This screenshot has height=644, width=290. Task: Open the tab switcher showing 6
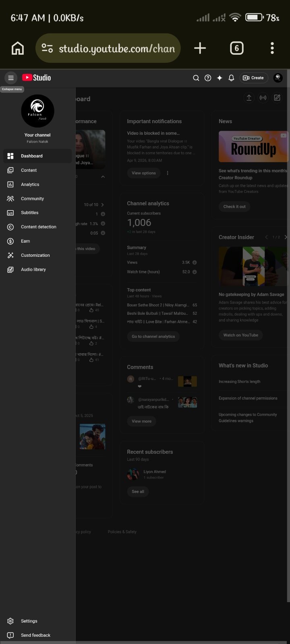(x=236, y=48)
